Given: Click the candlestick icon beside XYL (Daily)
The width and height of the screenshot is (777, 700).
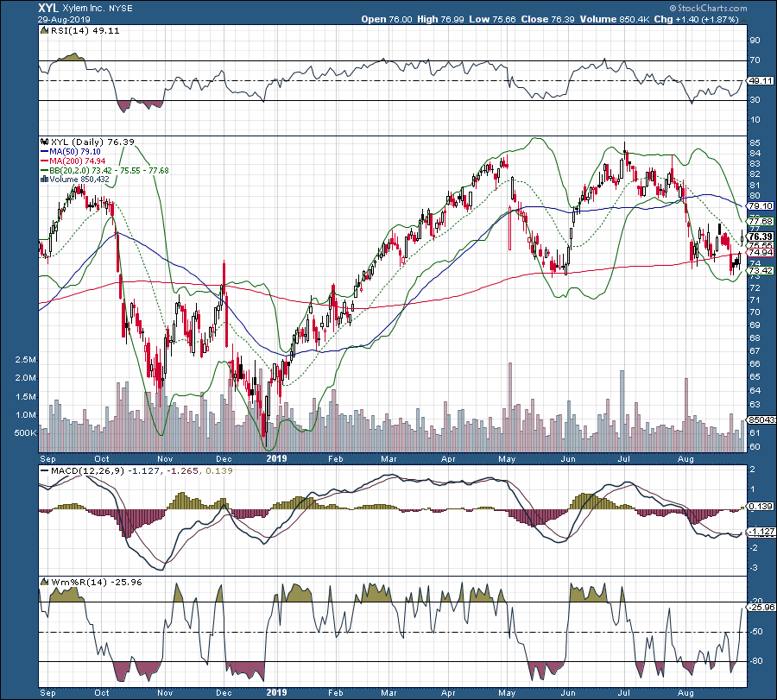Looking at the screenshot, I should click(x=45, y=142).
